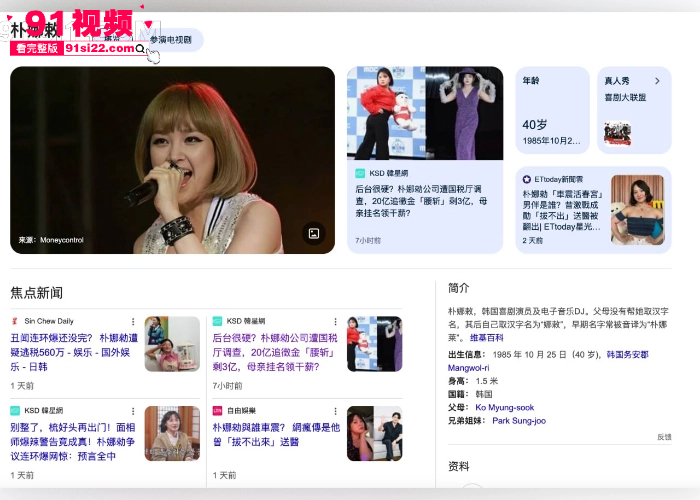Click the 资料 section heading
Image resolution: width=700 pixels, height=500 pixels.
459,466
